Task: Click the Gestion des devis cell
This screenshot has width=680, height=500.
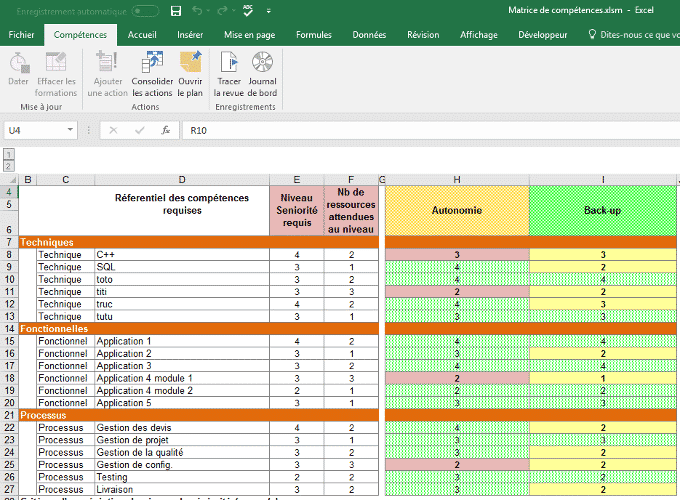Action: [x=182, y=428]
